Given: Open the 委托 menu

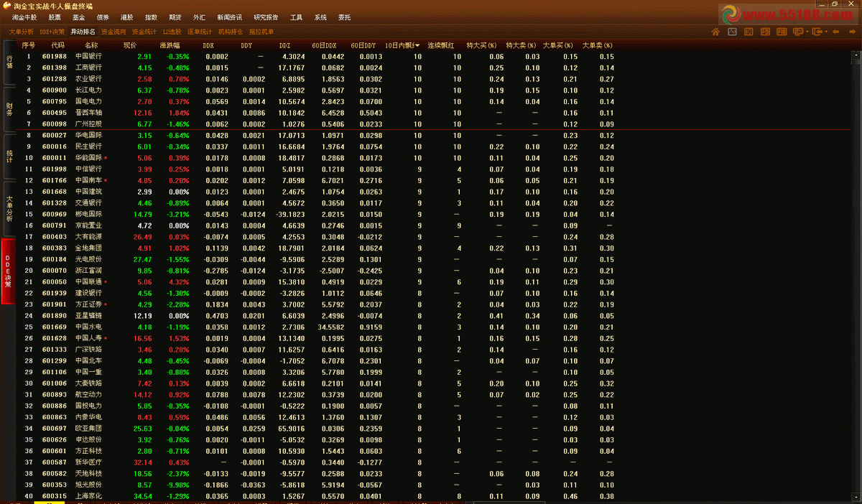Looking at the screenshot, I should (x=344, y=17).
